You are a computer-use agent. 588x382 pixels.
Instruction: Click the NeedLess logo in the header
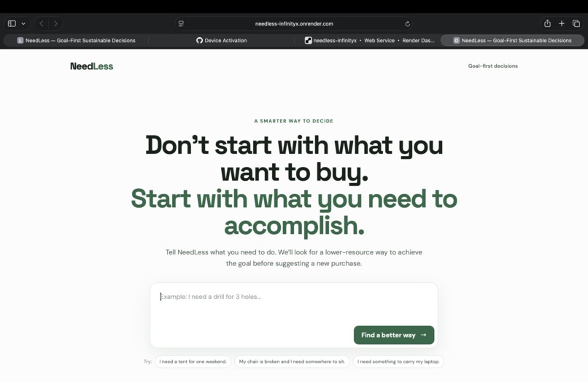pos(91,66)
